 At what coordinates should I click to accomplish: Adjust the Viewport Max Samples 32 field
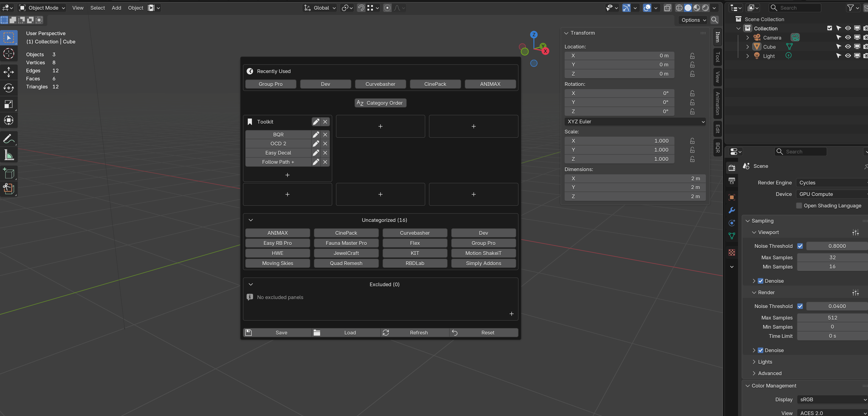[x=832, y=258]
